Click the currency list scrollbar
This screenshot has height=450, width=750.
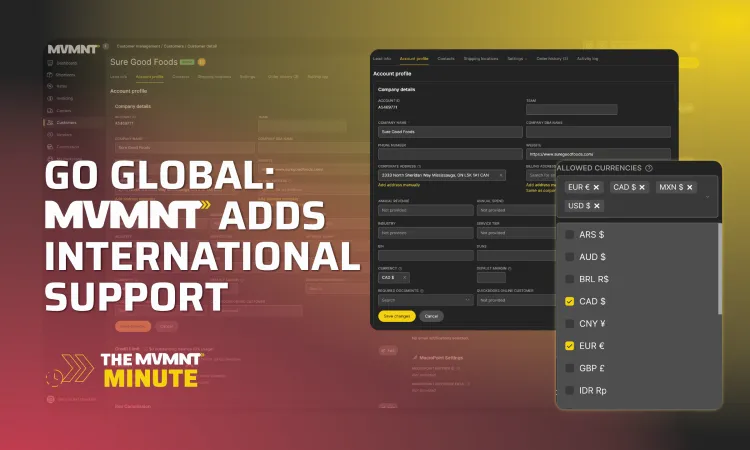719,269
